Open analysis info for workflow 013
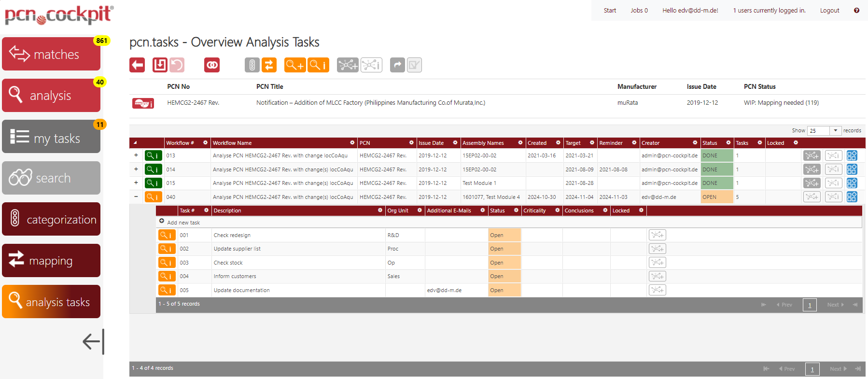This screenshot has width=868, height=379. pos(154,155)
